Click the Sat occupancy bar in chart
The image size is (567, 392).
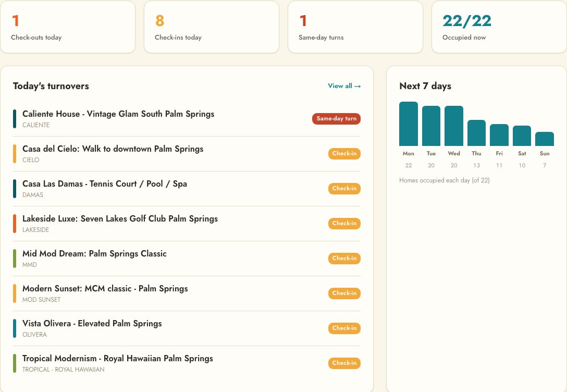click(x=522, y=136)
